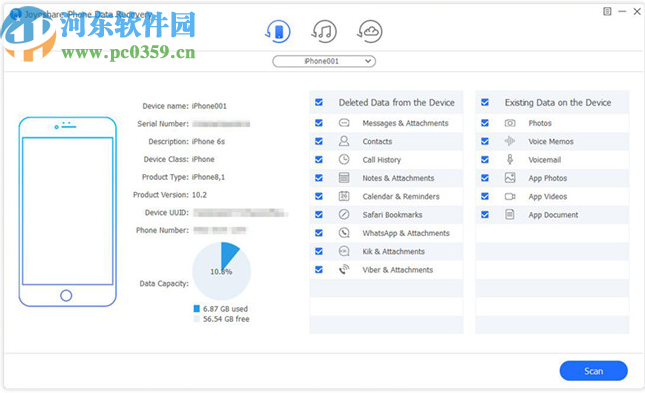
Task: Uncheck Viber & Attachments checkbox
Action: tap(319, 270)
